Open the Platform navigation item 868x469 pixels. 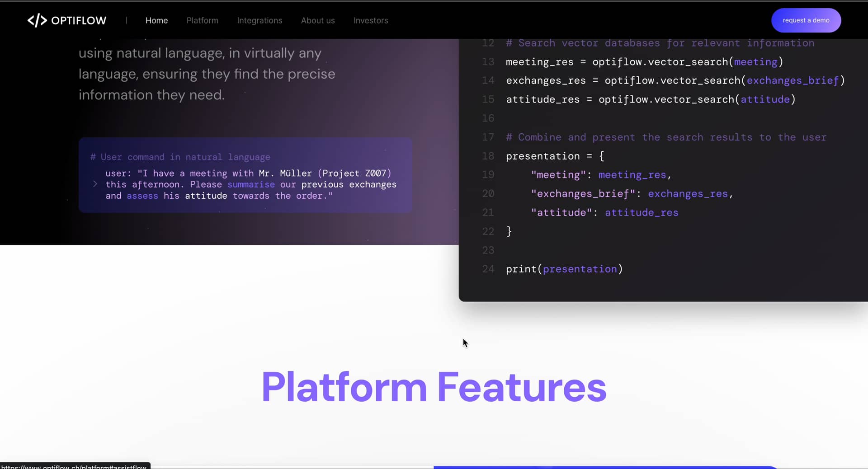click(x=202, y=20)
